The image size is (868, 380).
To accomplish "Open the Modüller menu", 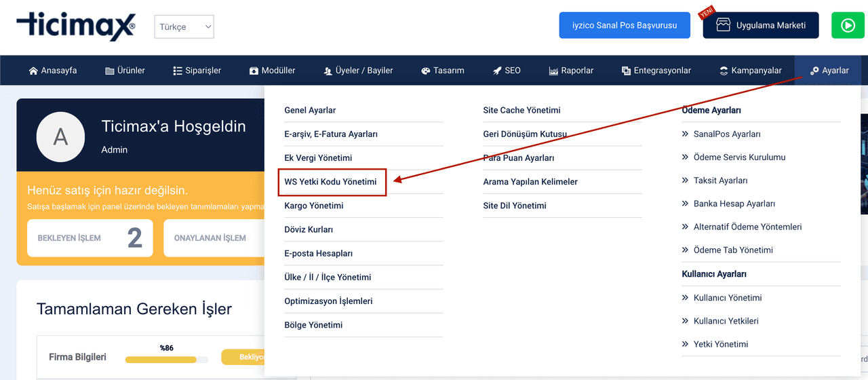I will coord(273,71).
